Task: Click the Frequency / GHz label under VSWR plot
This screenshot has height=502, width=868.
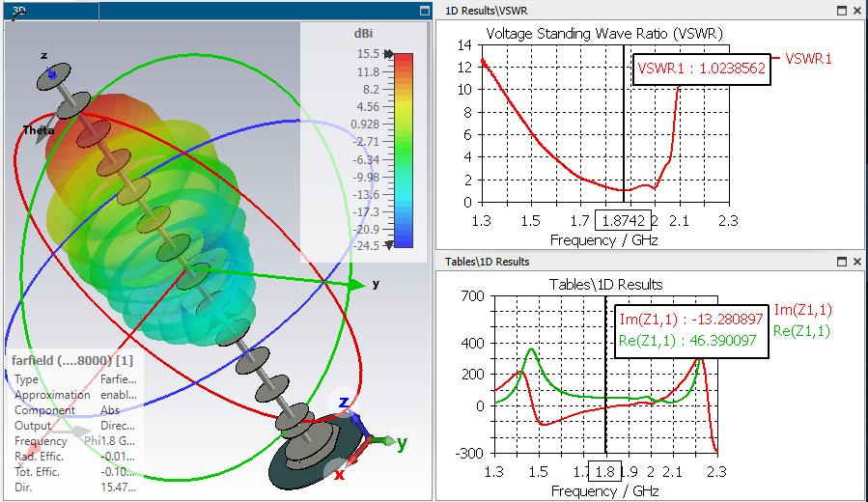Action: click(x=604, y=240)
